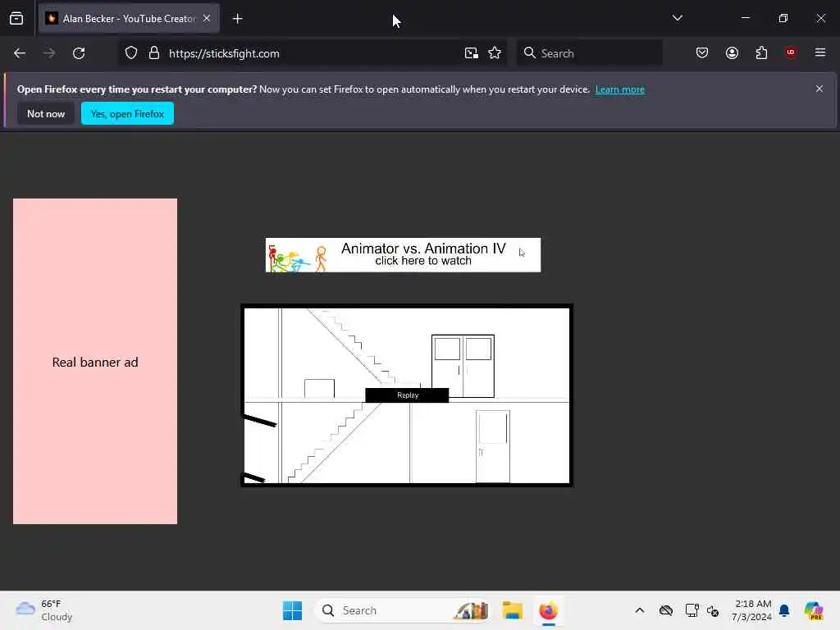The width and height of the screenshot is (840, 630).
Task: Open notifications bell icon
Action: pos(784,610)
